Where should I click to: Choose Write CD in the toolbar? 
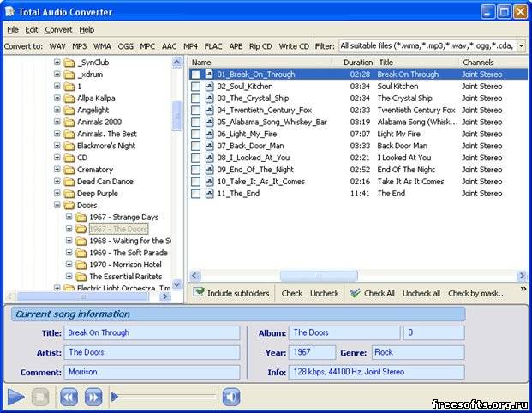[294, 46]
